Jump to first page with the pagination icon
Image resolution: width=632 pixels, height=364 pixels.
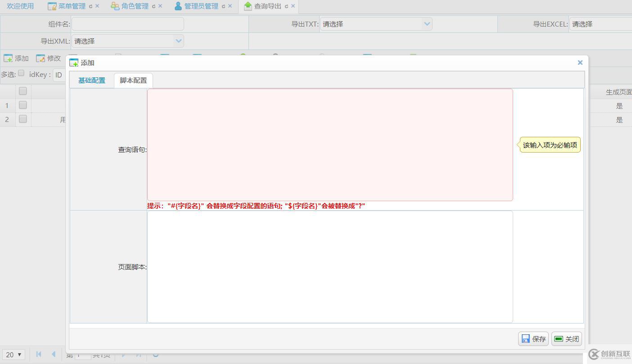38,355
